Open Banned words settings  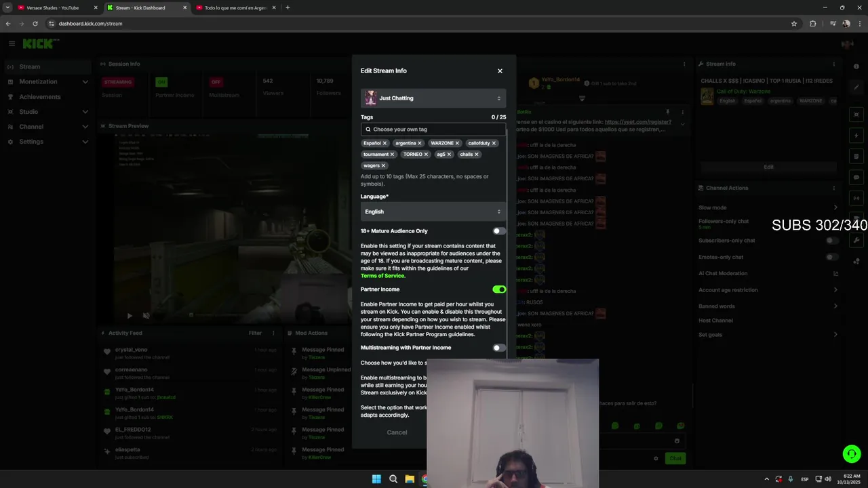tap(768, 306)
